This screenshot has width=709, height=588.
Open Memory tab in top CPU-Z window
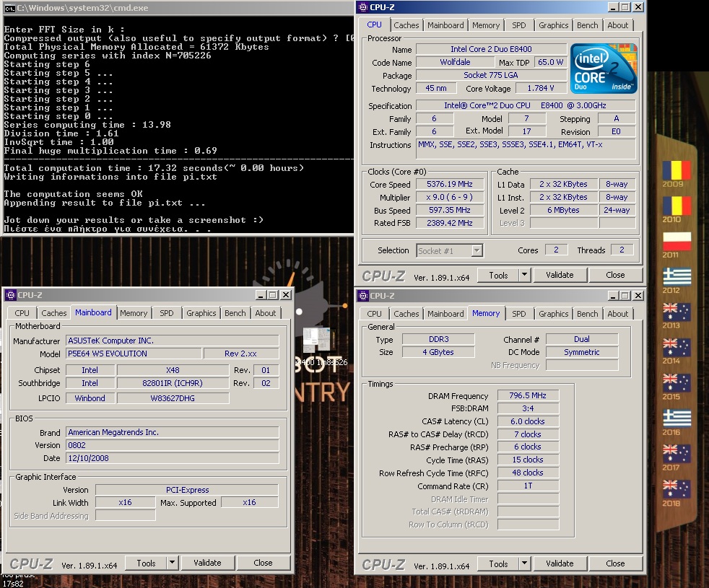pos(486,25)
